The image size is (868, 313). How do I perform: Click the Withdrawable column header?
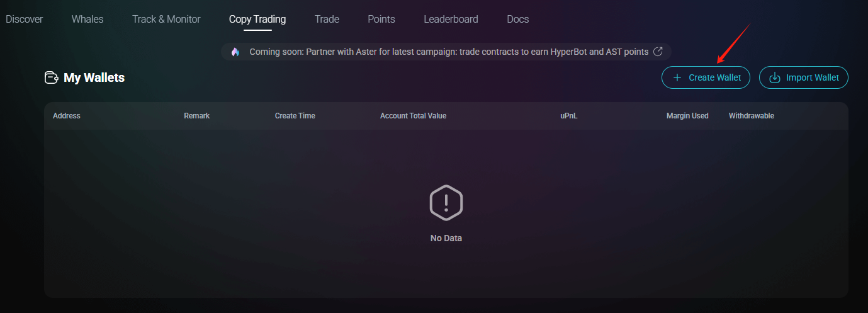pos(752,116)
